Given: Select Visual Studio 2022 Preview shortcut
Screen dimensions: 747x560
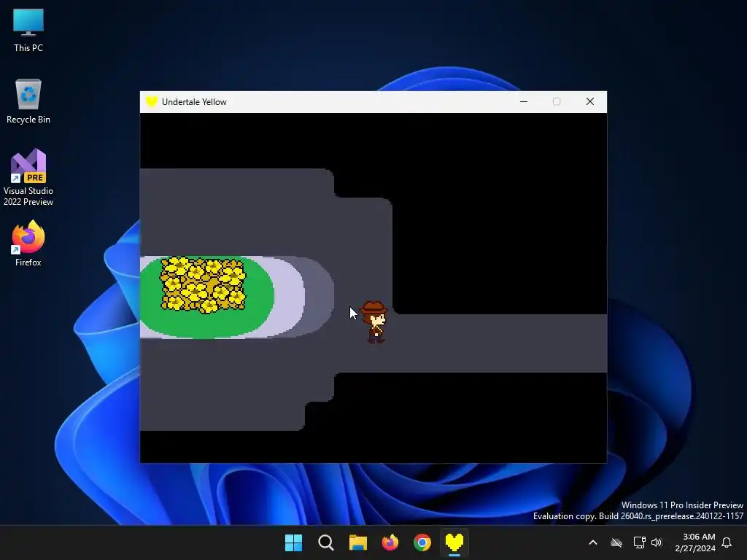Looking at the screenshot, I should point(28,177).
